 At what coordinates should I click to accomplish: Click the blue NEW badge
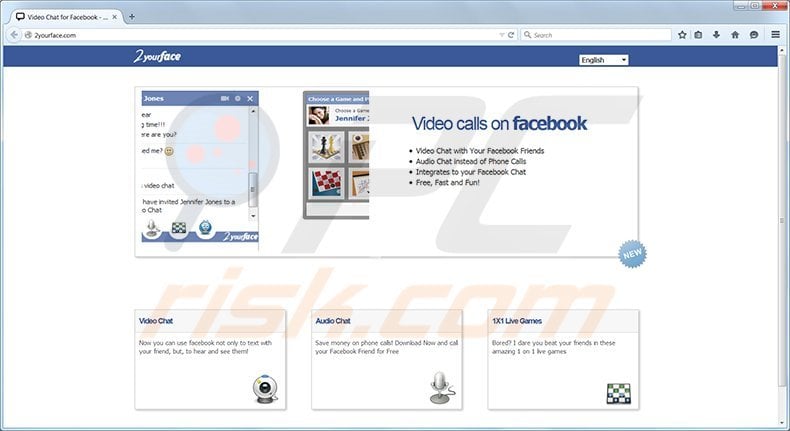click(632, 254)
